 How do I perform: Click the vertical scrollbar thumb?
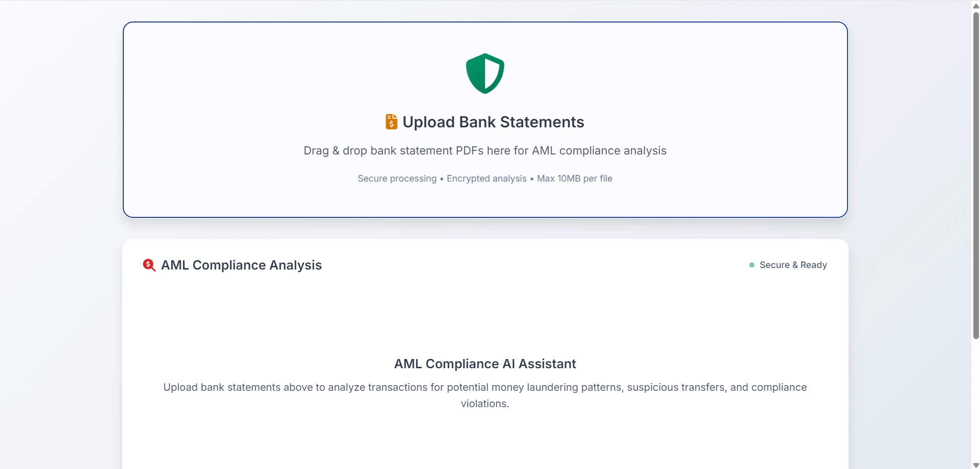(x=976, y=174)
